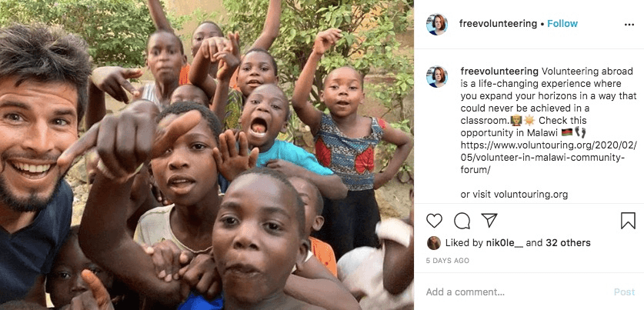Follow the freevolunteering account
Image resolution: width=644 pixels, height=310 pixels.
(562, 24)
